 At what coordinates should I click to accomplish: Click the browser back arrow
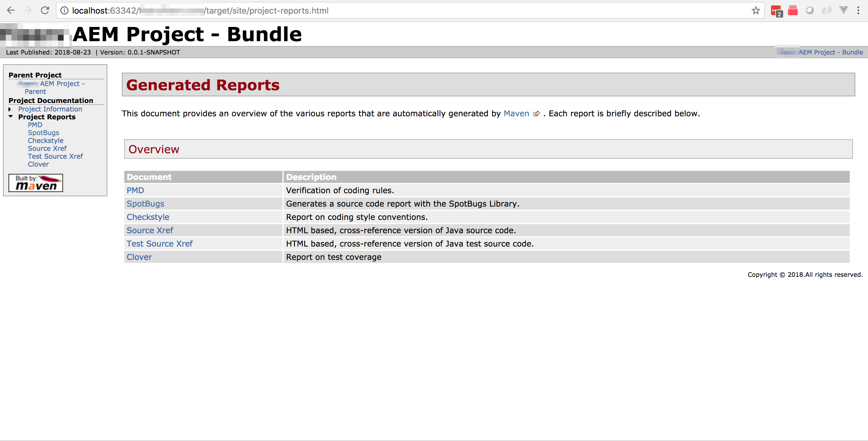11,10
